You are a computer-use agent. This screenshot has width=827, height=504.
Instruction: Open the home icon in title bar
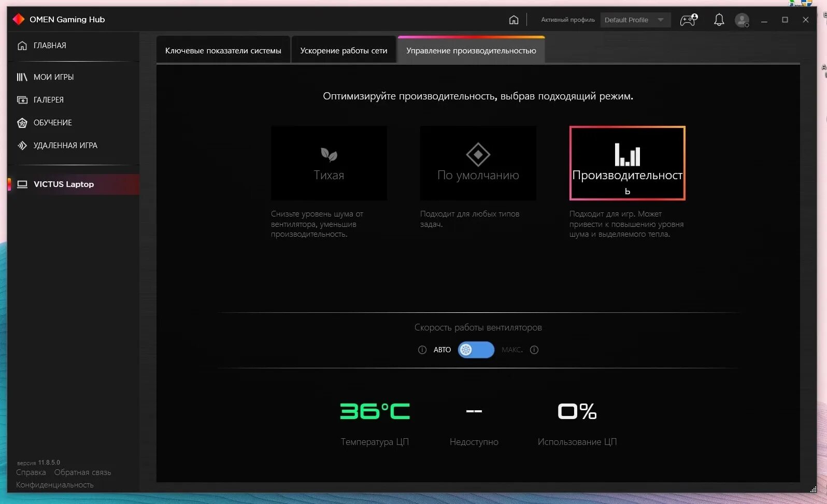[514, 20]
